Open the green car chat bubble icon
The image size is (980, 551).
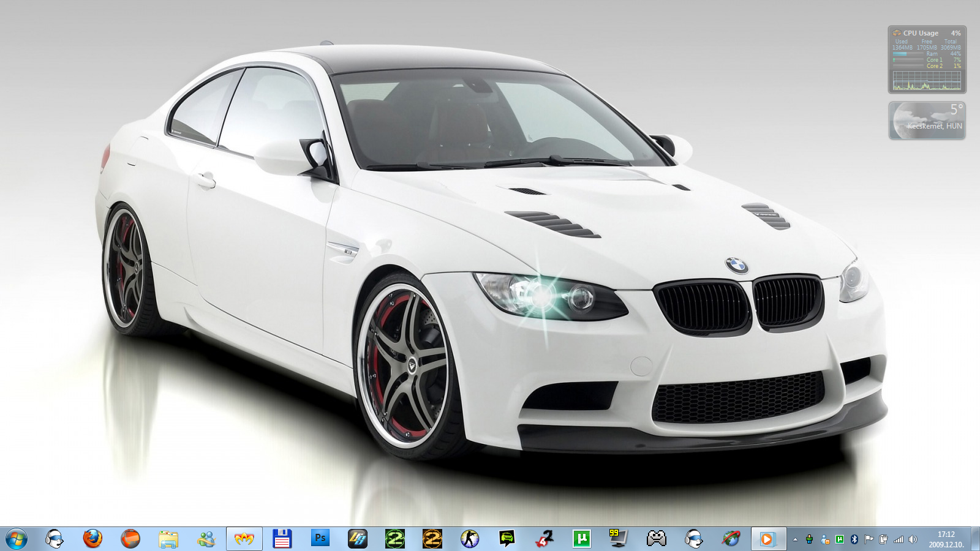coord(507,539)
